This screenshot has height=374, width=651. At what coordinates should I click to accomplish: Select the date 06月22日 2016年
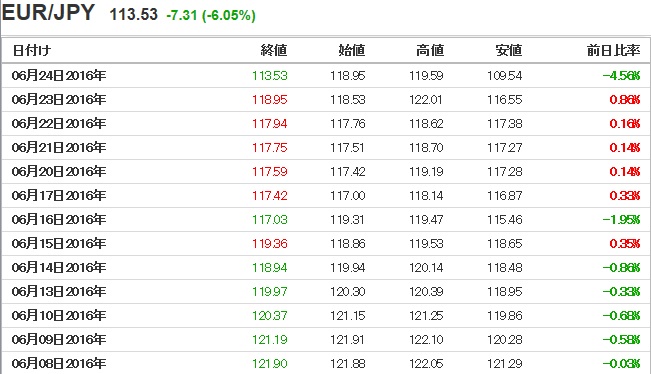click(x=59, y=124)
